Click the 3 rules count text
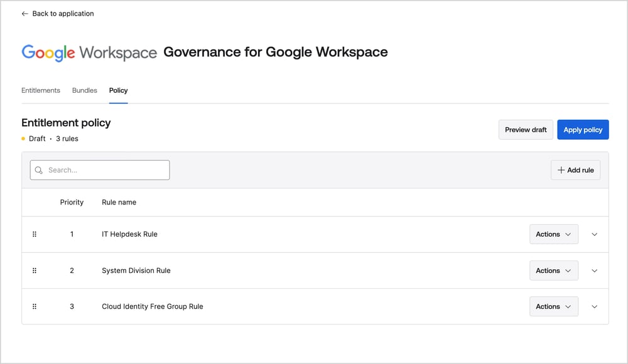Image resolution: width=628 pixels, height=364 pixels. click(67, 139)
